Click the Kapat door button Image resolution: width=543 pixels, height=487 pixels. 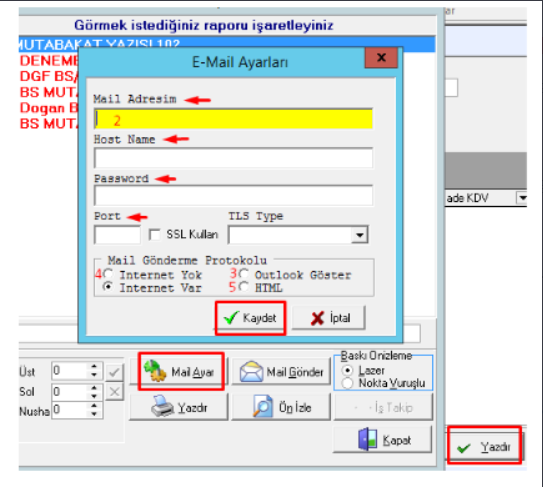[x=383, y=440]
